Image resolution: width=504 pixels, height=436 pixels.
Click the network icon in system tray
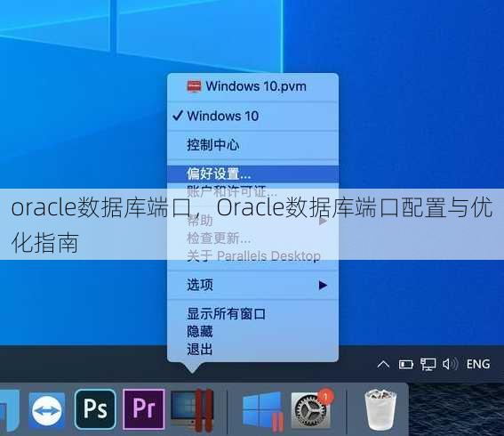[428, 365]
